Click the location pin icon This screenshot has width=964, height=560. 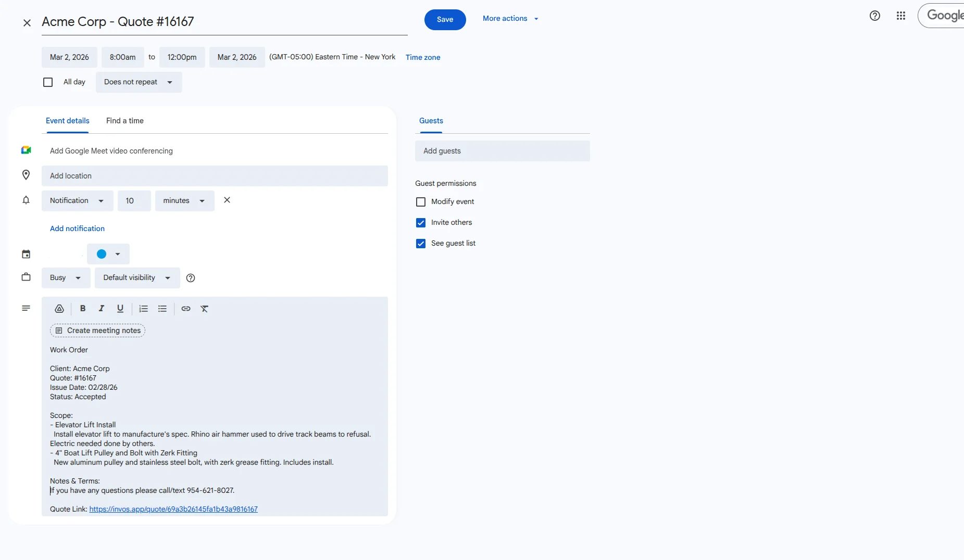click(26, 175)
